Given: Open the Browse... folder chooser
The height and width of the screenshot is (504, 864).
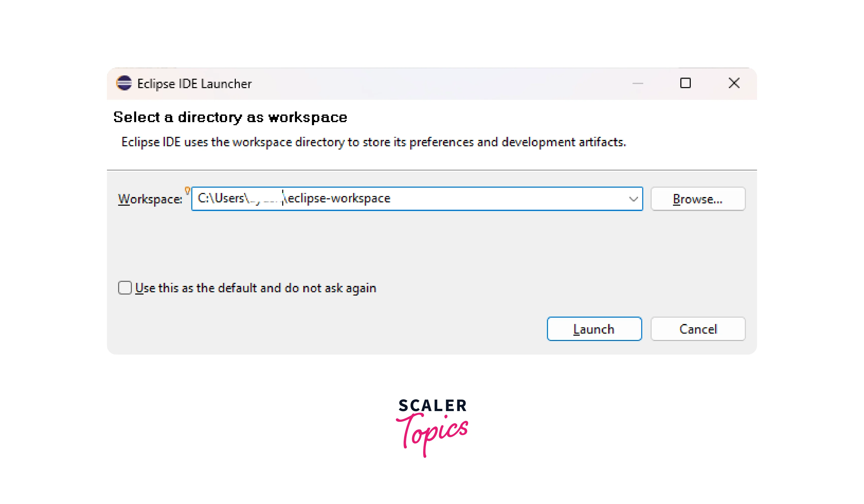Looking at the screenshot, I should pos(698,199).
